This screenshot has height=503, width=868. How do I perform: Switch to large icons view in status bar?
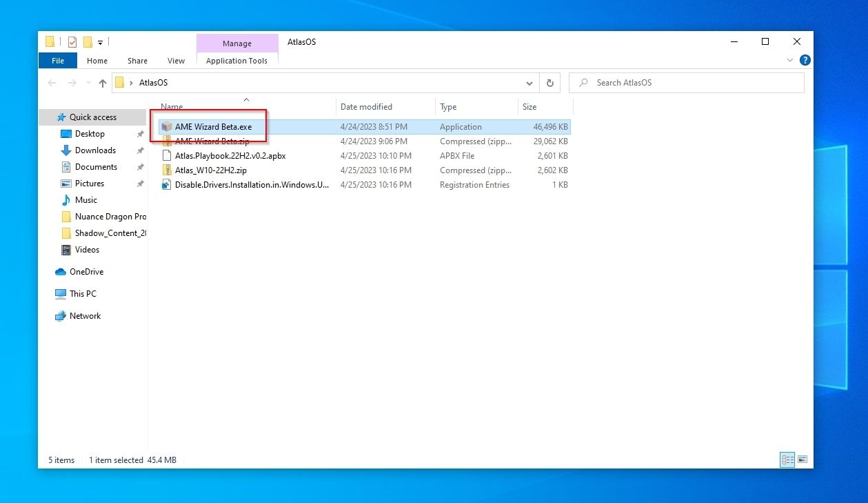point(803,460)
